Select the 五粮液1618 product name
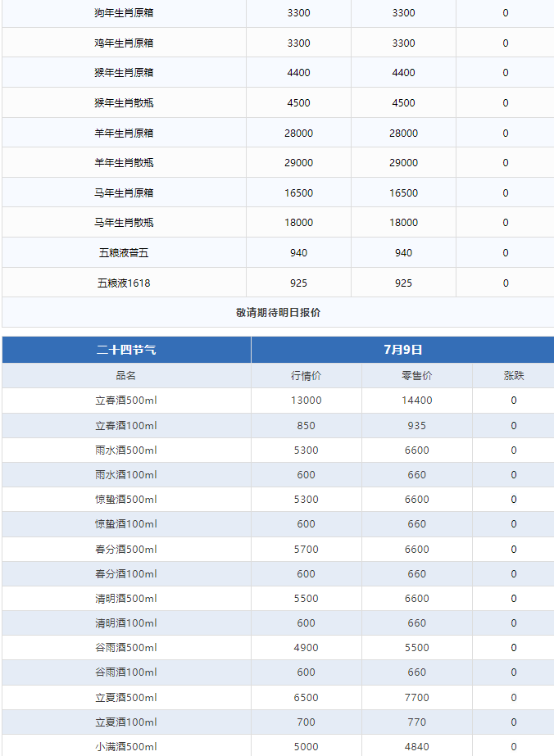Image resolution: width=554 pixels, height=756 pixels. 124,283
